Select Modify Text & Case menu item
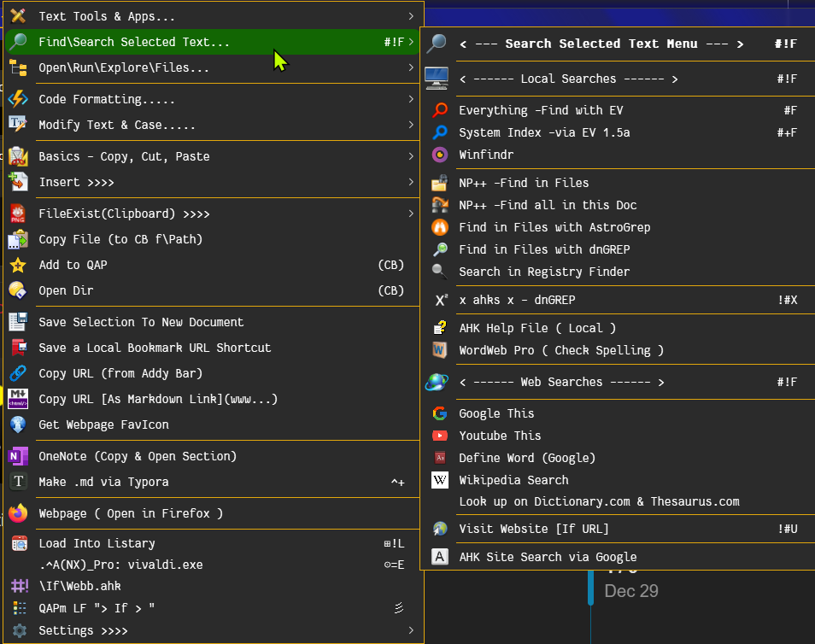The image size is (815, 644). coord(117,125)
